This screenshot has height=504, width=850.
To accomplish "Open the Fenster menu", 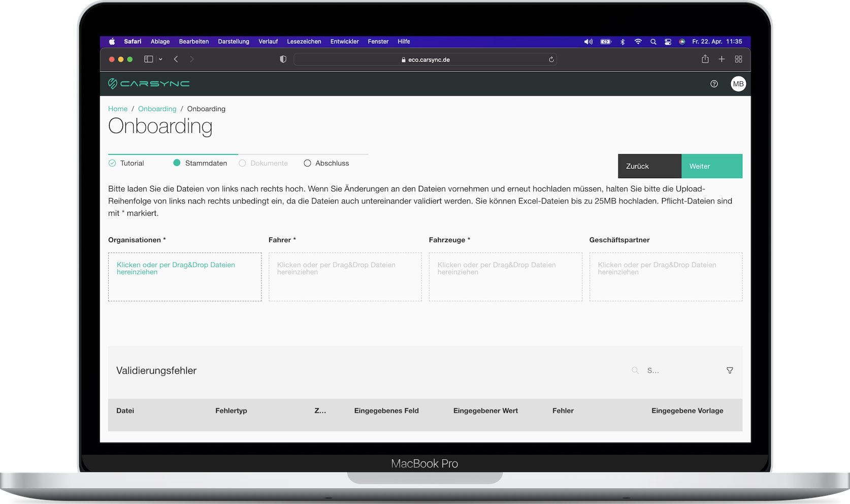I will 378,42.
